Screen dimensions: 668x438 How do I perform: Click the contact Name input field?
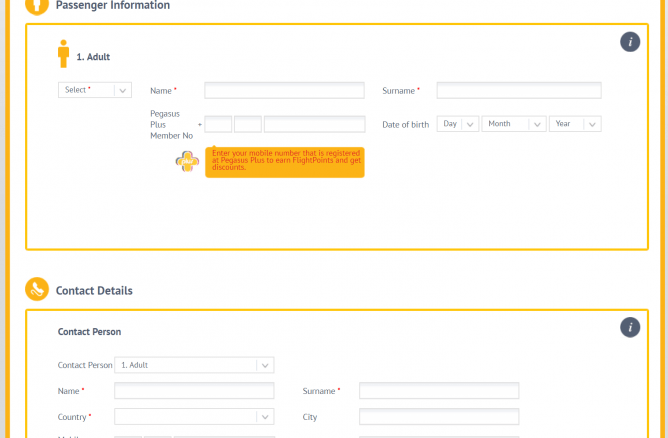click(194, 391)
